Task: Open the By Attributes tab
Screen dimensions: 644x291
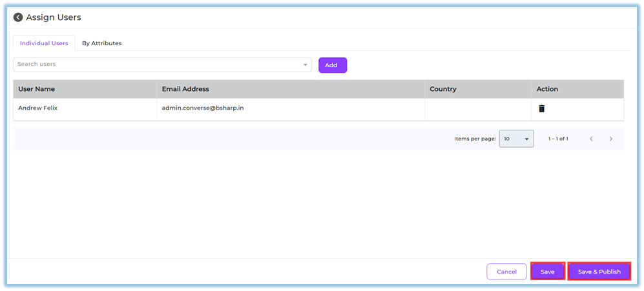Action: pyautogui.click(x=101, y=43)
